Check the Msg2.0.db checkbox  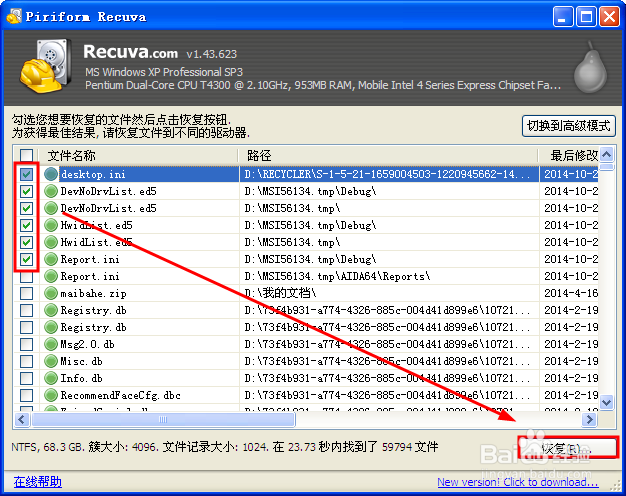coord(26,344)
